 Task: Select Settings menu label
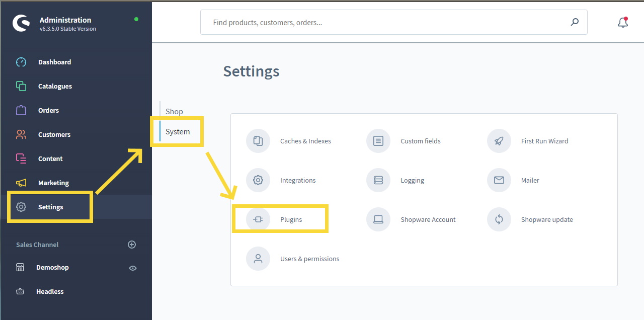(51, 207)
